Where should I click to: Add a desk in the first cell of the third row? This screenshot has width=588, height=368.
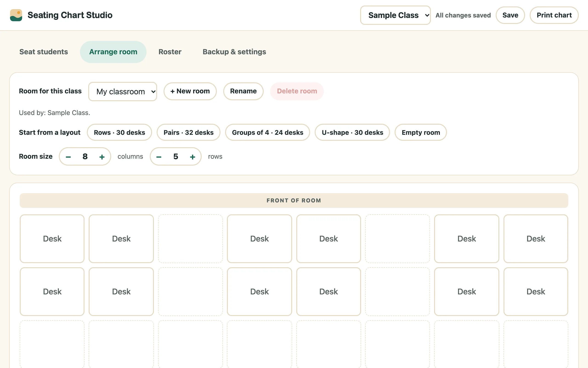[52, 344]
